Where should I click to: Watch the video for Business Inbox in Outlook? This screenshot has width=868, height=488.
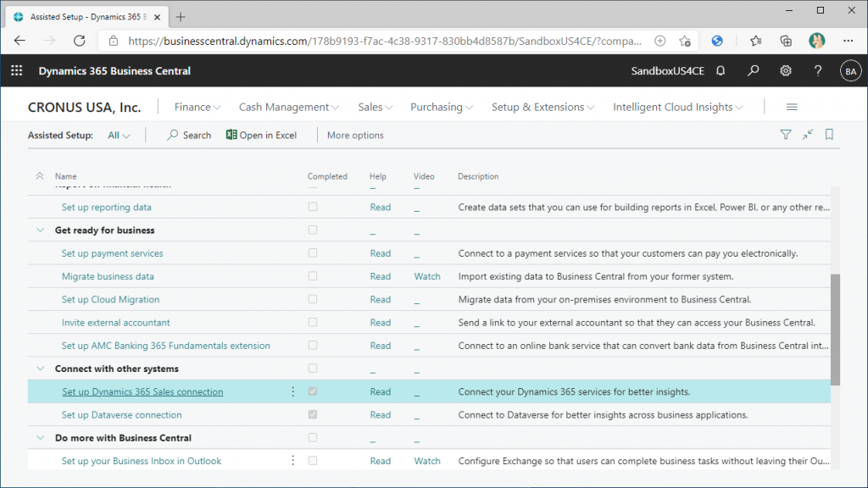click(427, 461)
